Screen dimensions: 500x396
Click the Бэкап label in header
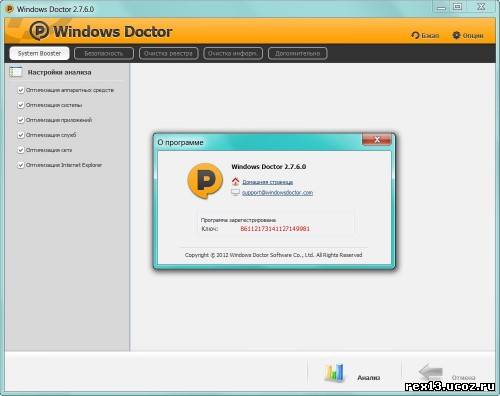coord(430,35)
